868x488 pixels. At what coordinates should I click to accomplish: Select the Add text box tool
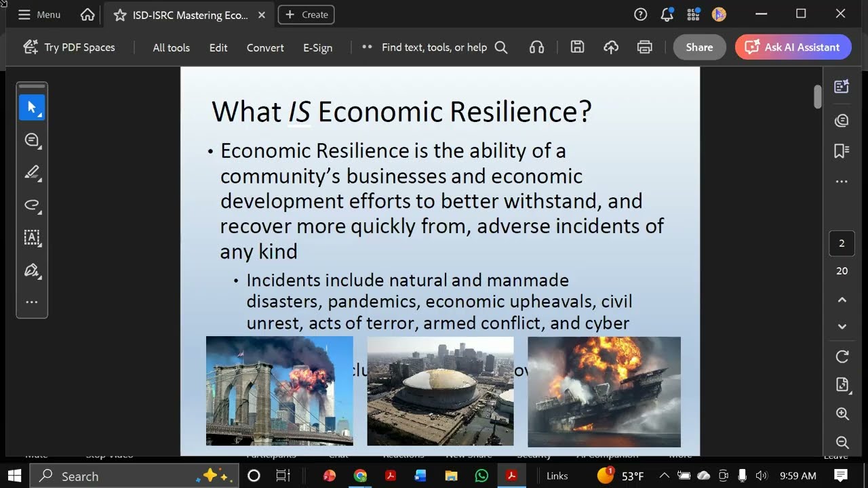point(32,238)
